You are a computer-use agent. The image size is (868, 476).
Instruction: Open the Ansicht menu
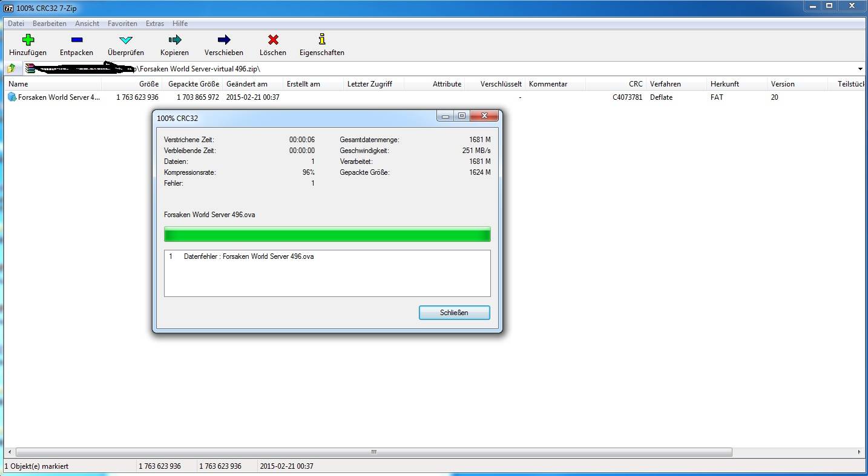coord(87,24)
